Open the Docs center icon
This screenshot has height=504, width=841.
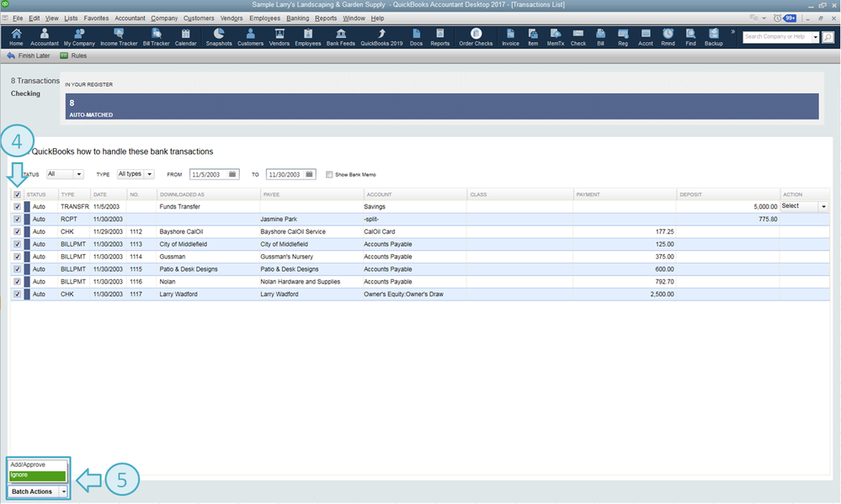tap(416, 37)
